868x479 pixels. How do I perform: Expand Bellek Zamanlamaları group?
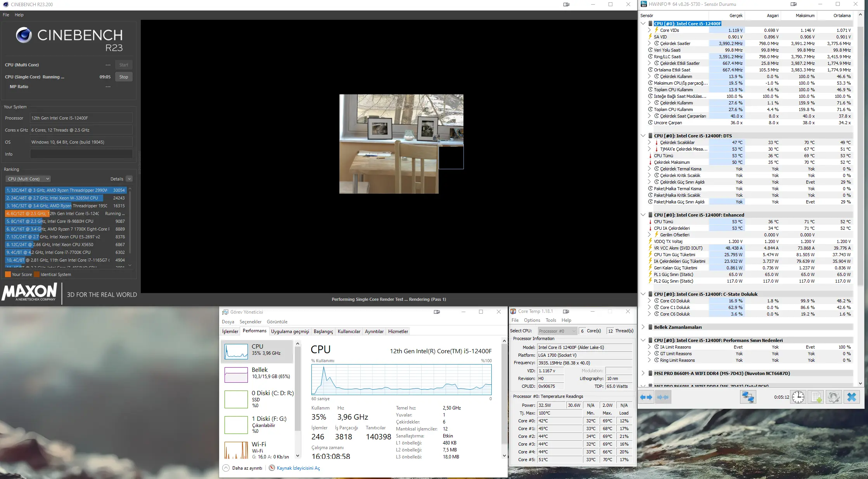pos(643,327)
